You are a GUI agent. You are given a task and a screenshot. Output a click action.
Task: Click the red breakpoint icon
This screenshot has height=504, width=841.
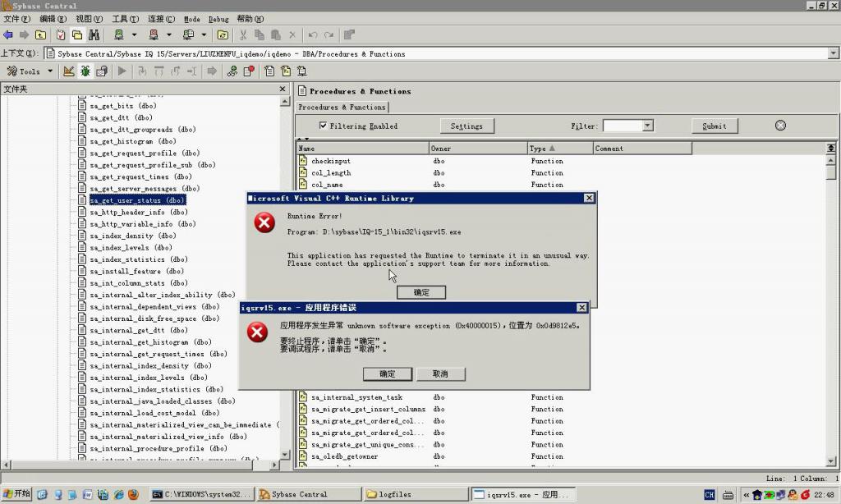pos(249,71)
